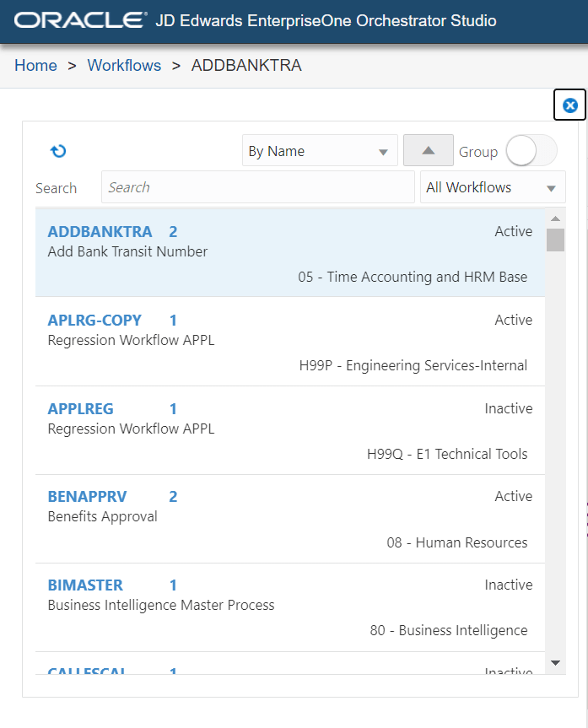The image size is (588, 728).
Task: Navigate to Workflows breadcrumb link
Action: tap(124, 66)
